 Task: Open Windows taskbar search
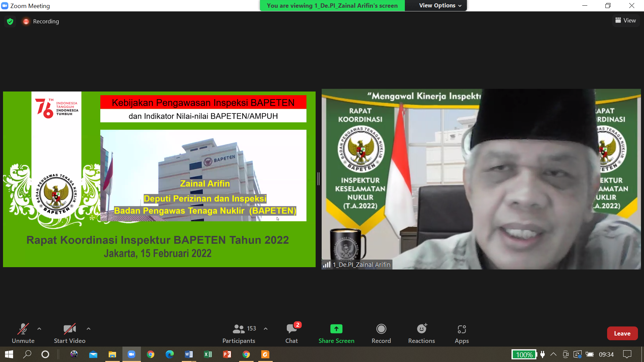(x=27, y=354)
